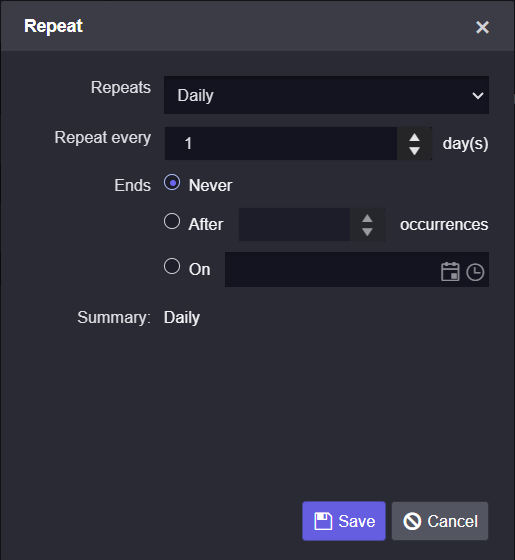
Task: Increase the repeat interval with up arrow
Action: click(414, 138)
